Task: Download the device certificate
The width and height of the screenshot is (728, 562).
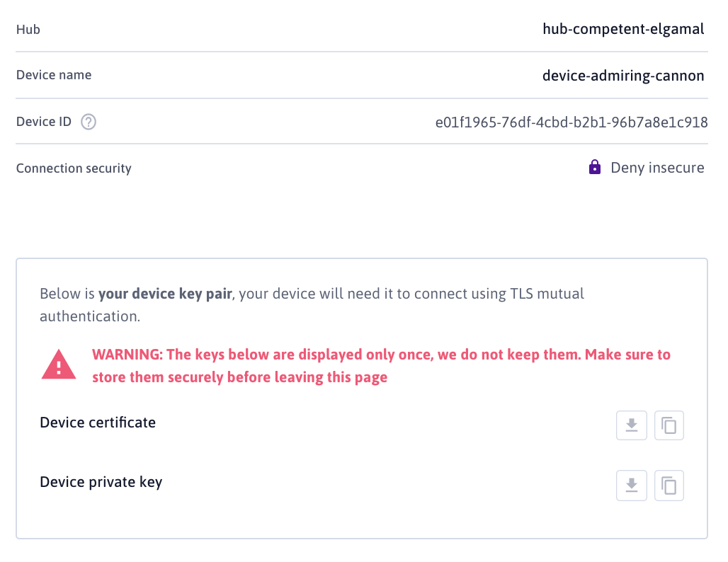Action: coord(631,425)
